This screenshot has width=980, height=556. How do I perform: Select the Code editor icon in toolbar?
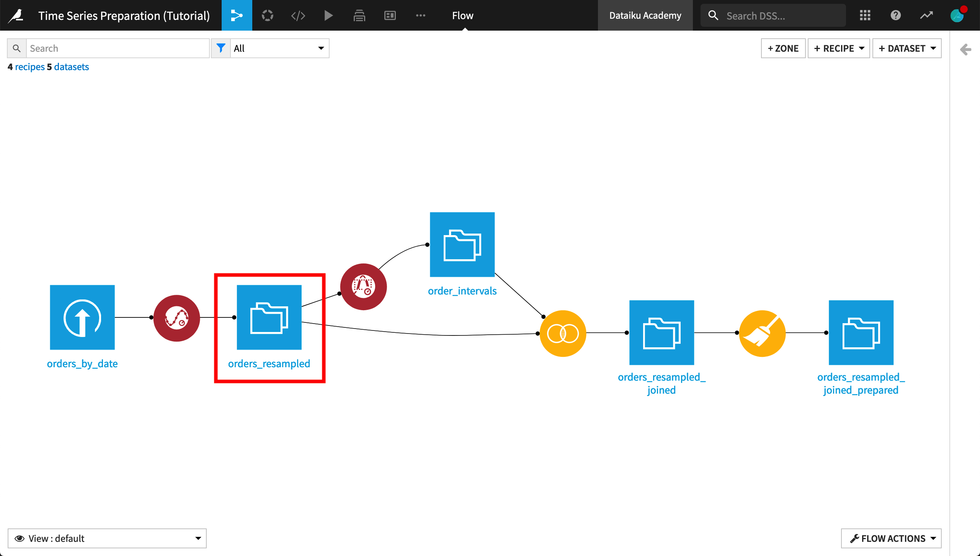[x=298, y=15]
